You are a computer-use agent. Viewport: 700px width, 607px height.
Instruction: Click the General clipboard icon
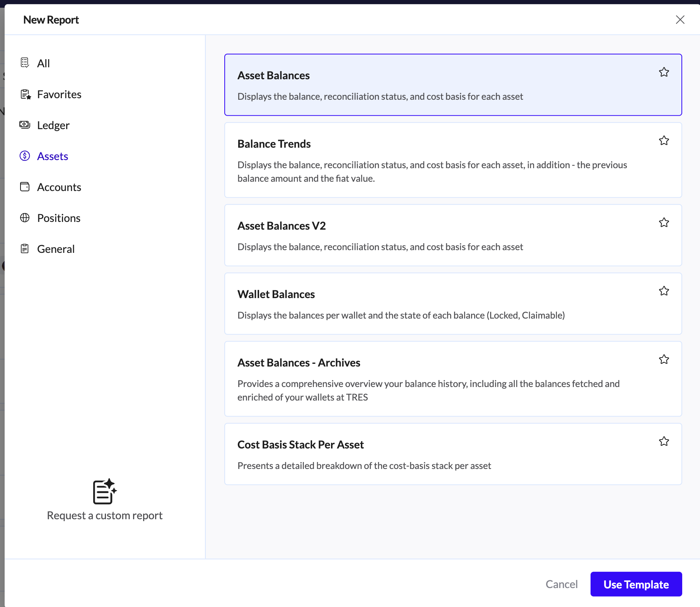click(x=25, y=249)
